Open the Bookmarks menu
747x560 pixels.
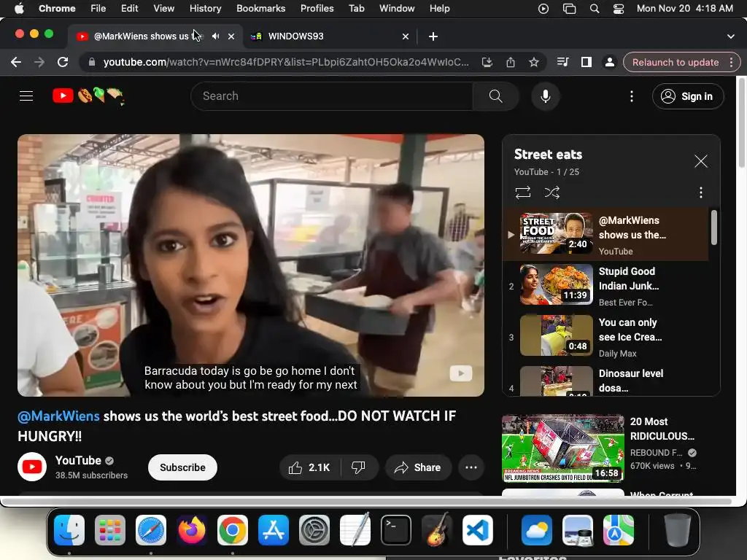pyautogui.click(x=260, y=8)
